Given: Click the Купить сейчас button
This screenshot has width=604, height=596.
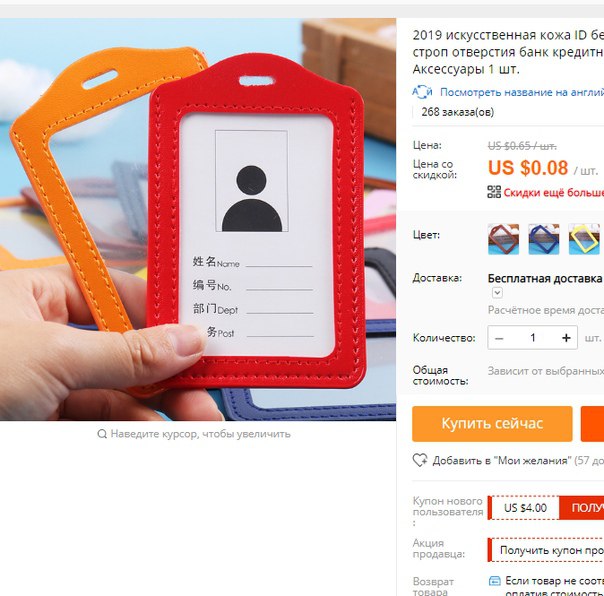Looking at the screenshot, I should click(492, 423).
